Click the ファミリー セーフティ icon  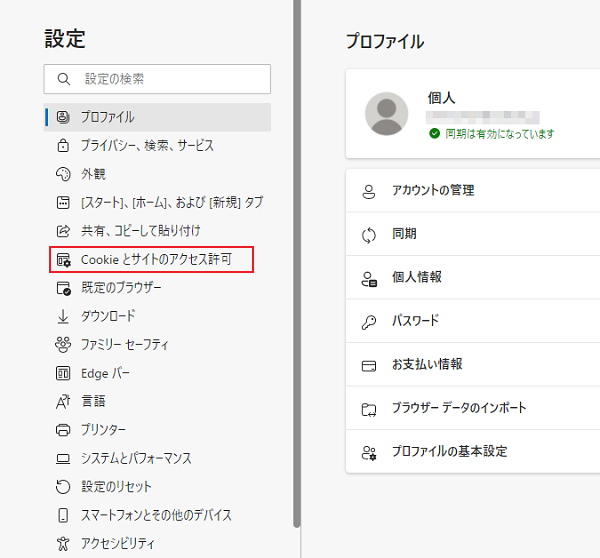pyautogui.click(x=62, y=345)
